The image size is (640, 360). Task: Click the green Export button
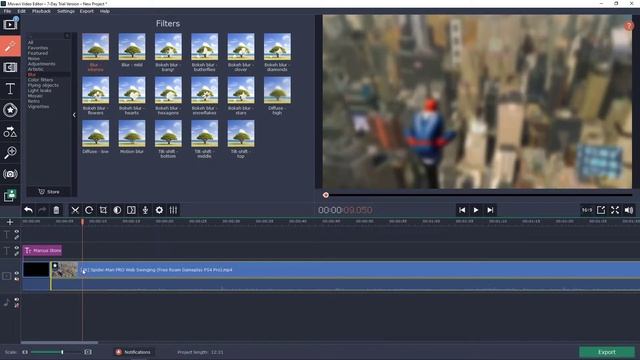pyautogui.click(x=607, y=352)
